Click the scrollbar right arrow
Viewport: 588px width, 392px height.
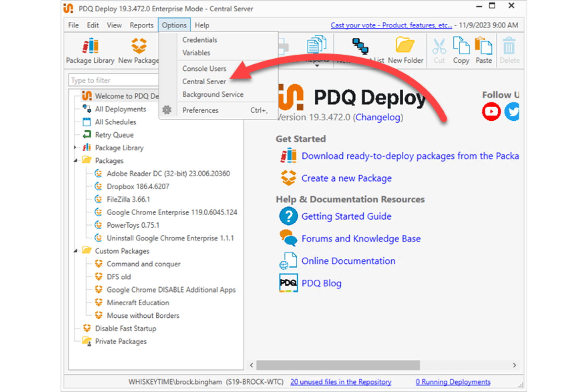pyautogui.click(x=514, y=365)
